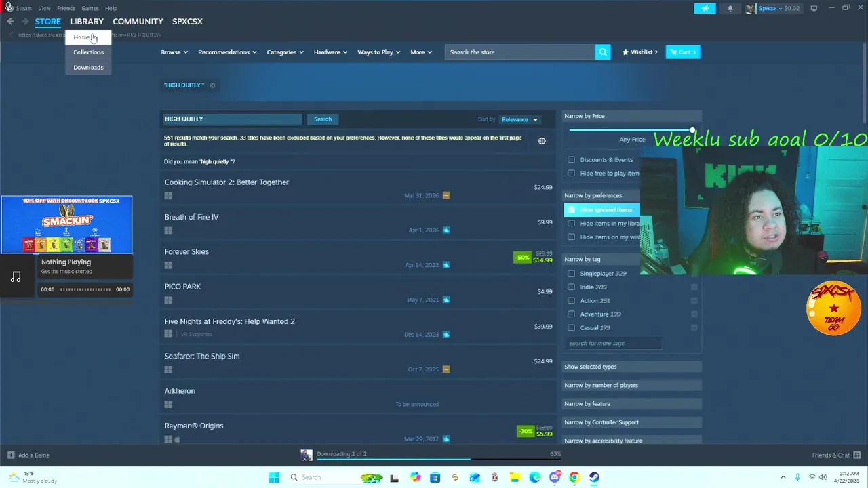868x488 pixels.
Task: Open the Friends menu
Action: (x=66, y=8)
